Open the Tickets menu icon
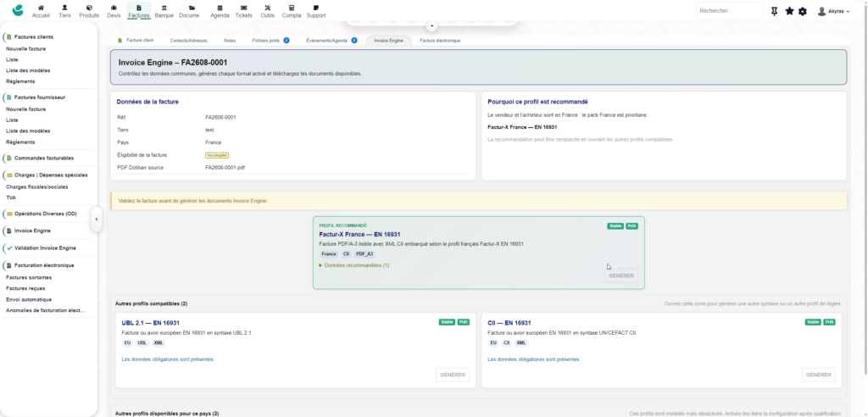Image resolution: width=868 pixels, height=417 pixels. click(243, 8)
